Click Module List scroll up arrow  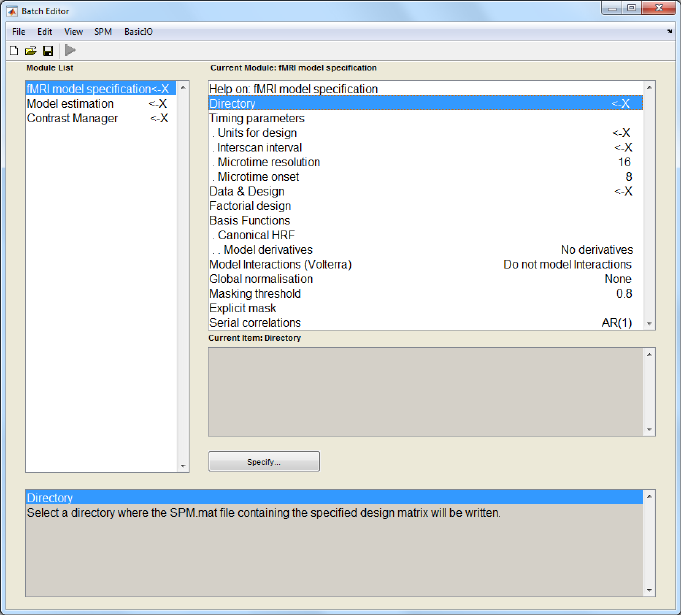[183, 88]
